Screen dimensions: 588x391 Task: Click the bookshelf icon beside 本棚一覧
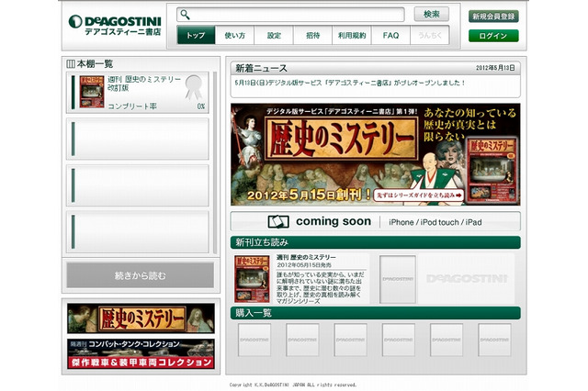[x=71, y=64]
